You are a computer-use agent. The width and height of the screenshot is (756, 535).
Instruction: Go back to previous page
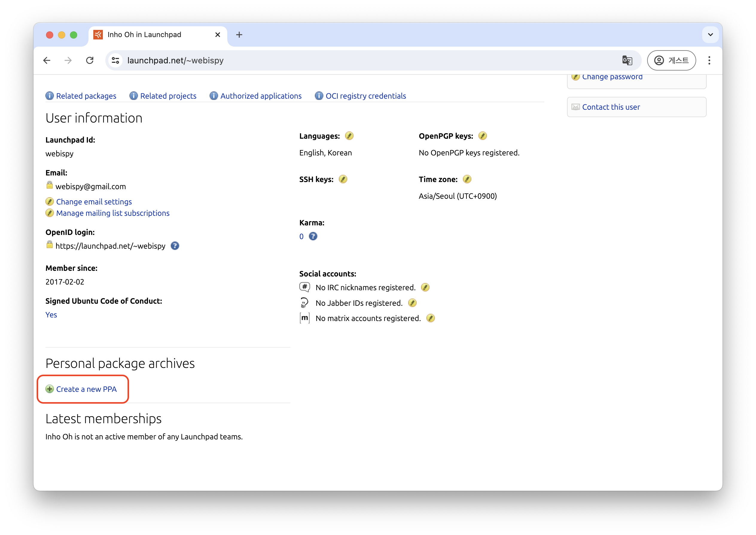click(x=47, y=60)
